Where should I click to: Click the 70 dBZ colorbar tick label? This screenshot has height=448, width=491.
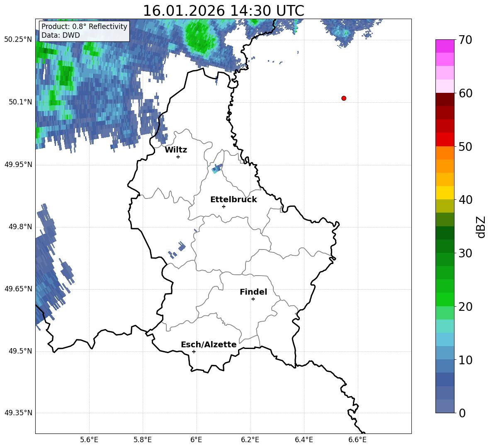465,40
